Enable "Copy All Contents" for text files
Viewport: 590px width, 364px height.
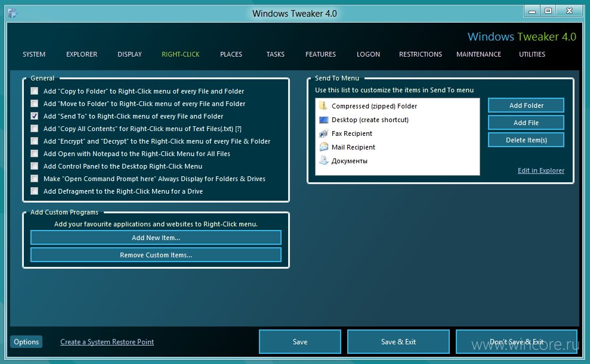(34, 129)
